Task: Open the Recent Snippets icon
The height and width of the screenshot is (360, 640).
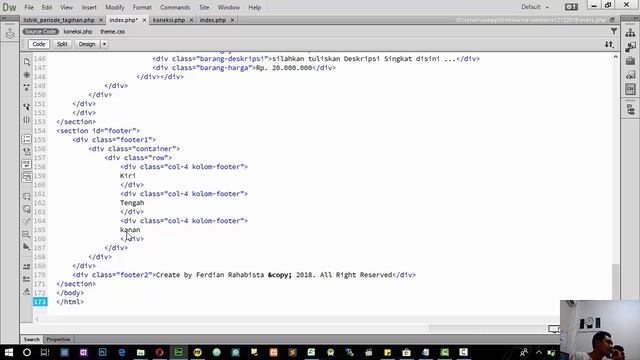Action: pos(27,234)
